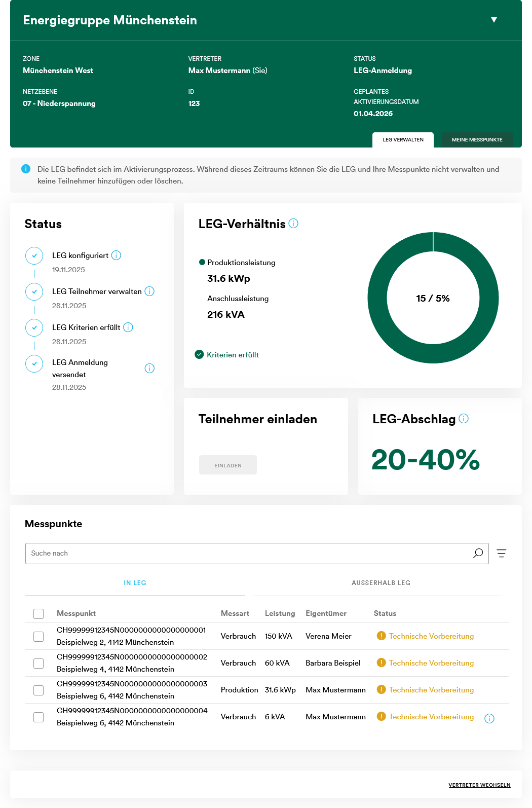Viewport: 532px width, 808px height.
Task: Click info icon next to LEG Kriterien erfüllt
Action: click(x=128, y=327)
